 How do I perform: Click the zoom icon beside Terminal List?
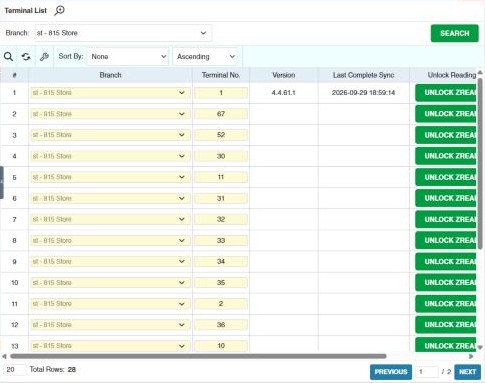click(59, 10)
